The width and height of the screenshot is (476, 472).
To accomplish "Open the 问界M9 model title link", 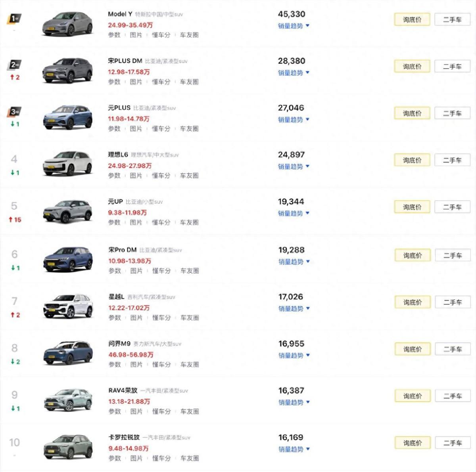I will [x=119, y=344].
